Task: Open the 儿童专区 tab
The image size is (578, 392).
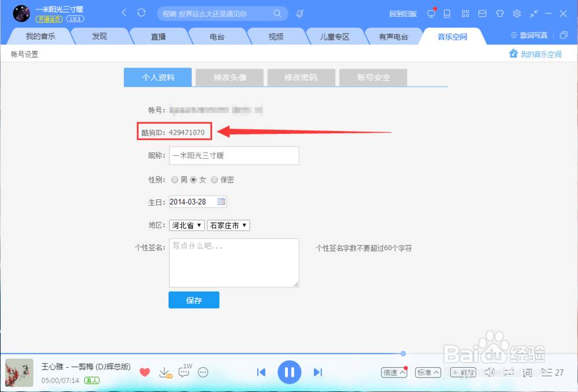Action: click(x=335, y=36)
